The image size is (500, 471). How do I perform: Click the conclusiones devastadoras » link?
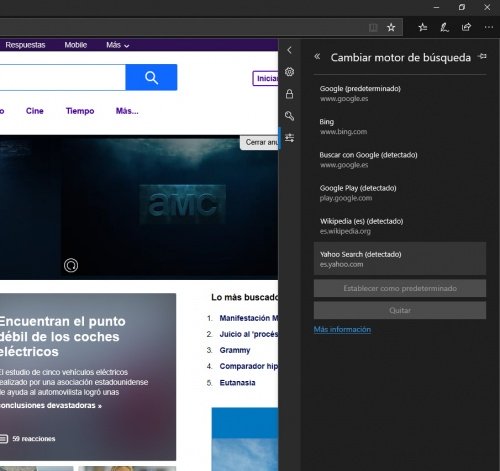[x=51, y=405]
